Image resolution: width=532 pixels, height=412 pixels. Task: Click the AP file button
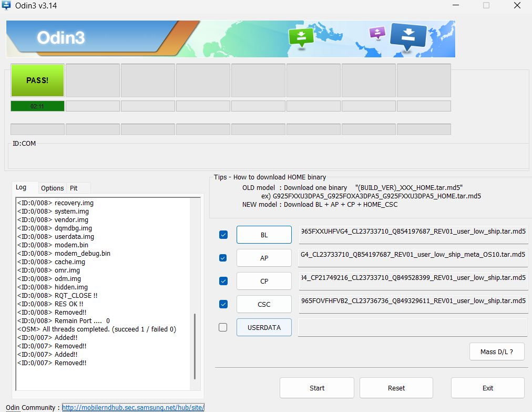(264, 258)
